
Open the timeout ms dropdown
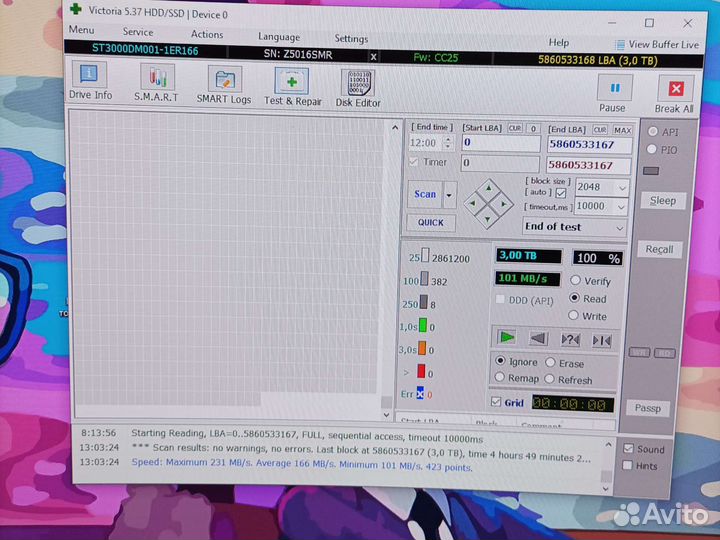[x=622, y=206]
